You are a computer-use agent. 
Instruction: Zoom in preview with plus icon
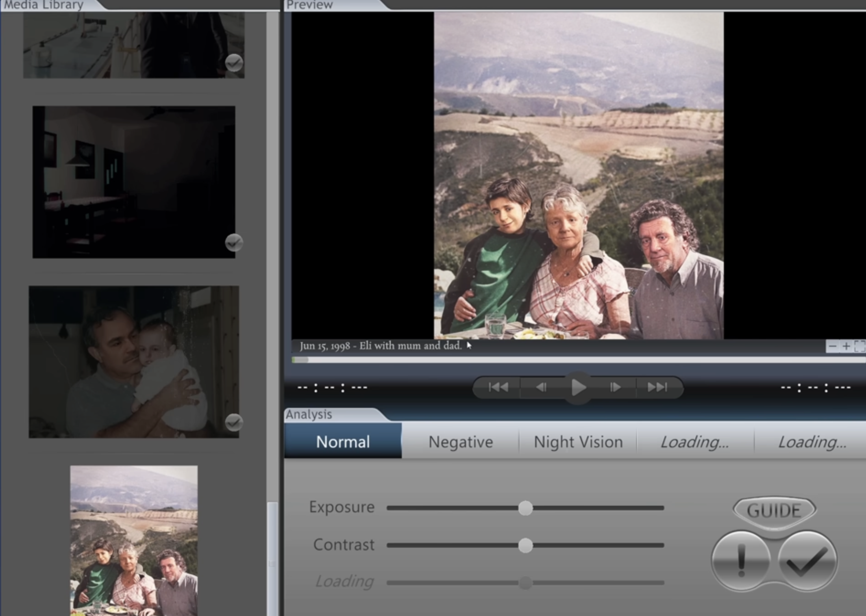coord(846,347)
